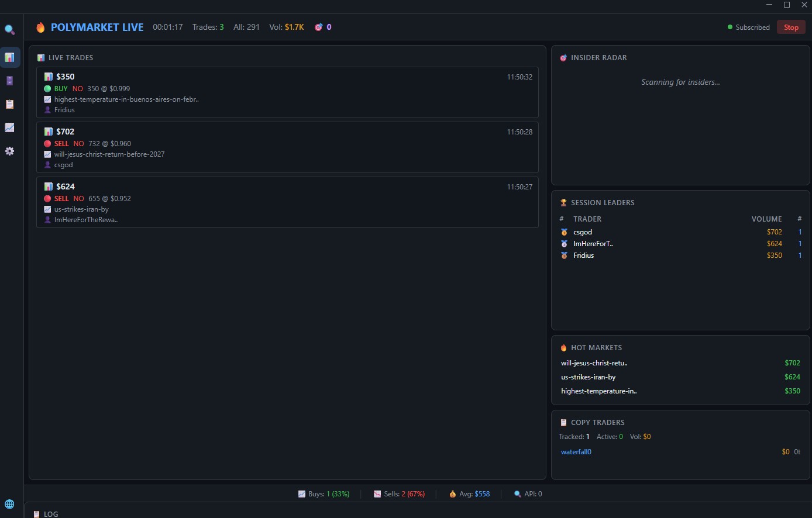
Task: Click the VOLUME column header
Action: 766,219
